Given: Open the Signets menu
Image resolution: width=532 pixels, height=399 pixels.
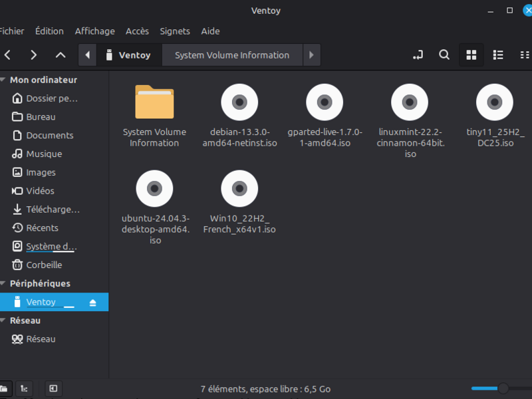Looking at the screenshot, I should tap(175, 31).
